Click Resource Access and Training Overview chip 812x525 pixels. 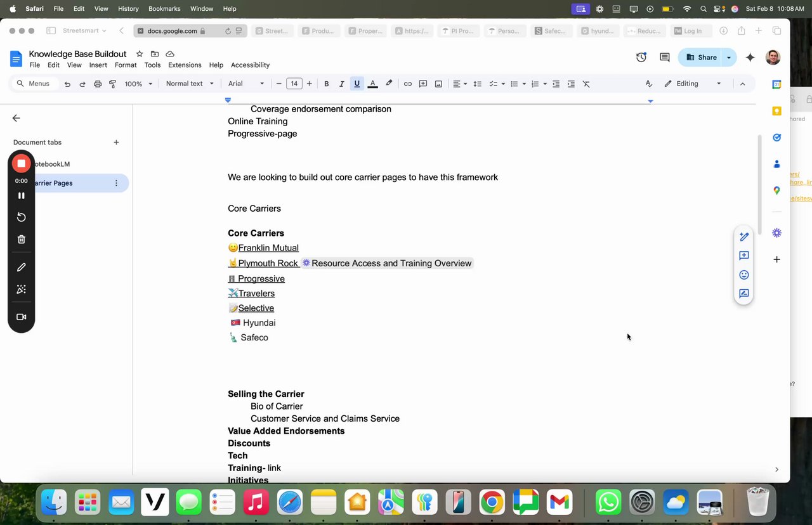coord(386,263)
